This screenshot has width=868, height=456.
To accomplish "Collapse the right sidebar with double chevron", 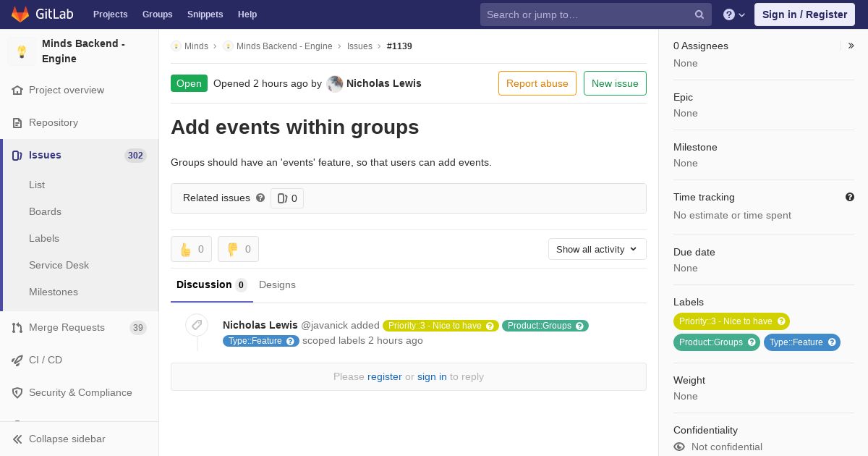I will (x=851, y=46).
